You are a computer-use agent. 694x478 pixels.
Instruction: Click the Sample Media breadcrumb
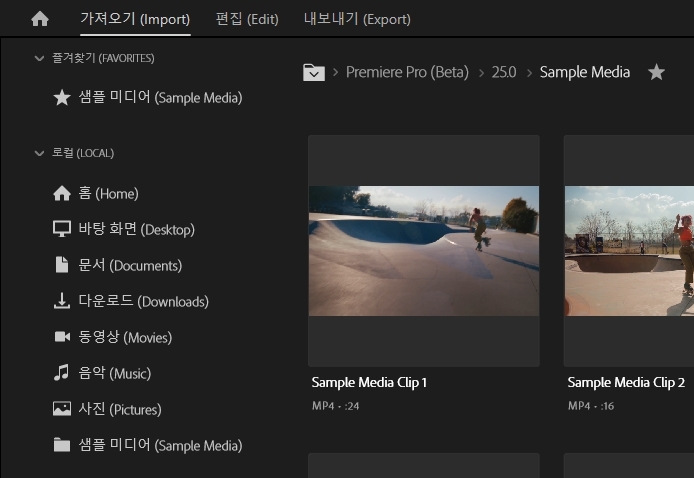pos(585,72)
